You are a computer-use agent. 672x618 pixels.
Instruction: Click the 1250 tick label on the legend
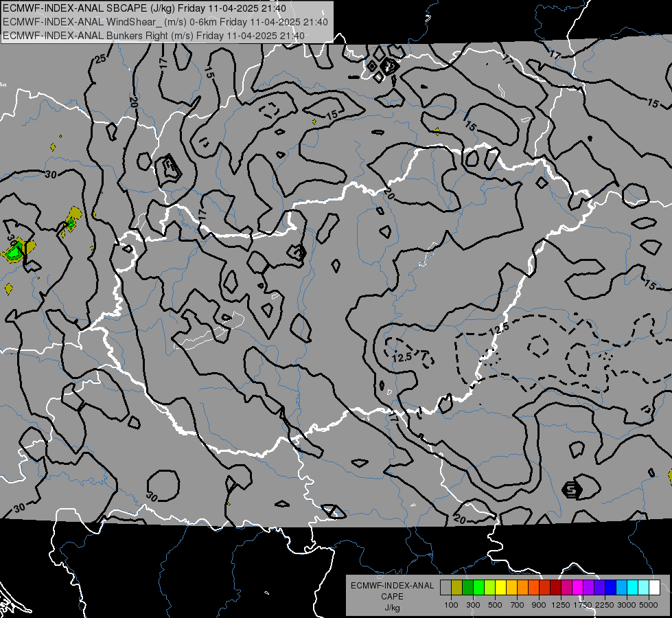561,605
